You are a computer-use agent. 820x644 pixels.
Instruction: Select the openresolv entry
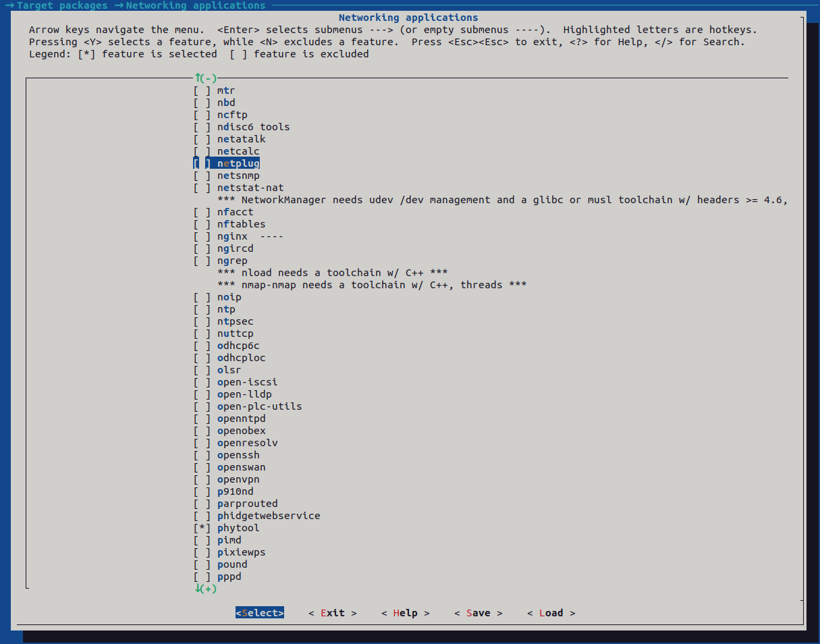(x=247, y=443)
